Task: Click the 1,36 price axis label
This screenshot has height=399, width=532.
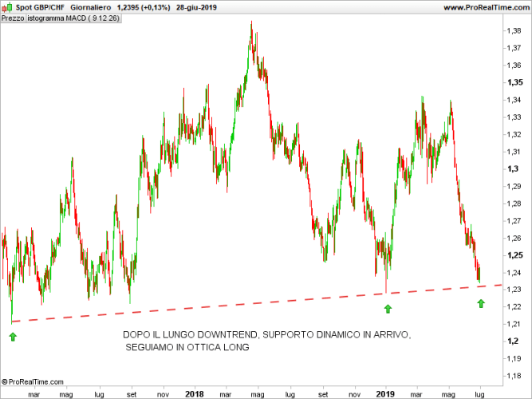Action: [514, 65]
